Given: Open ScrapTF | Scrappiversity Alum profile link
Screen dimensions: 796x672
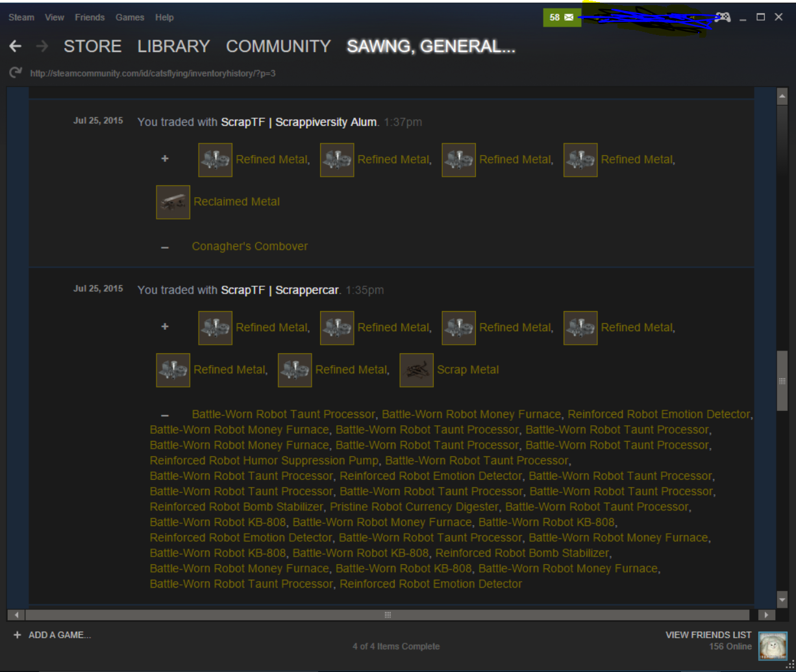Looking at the screenshot, I should click(x=298, y=122).
